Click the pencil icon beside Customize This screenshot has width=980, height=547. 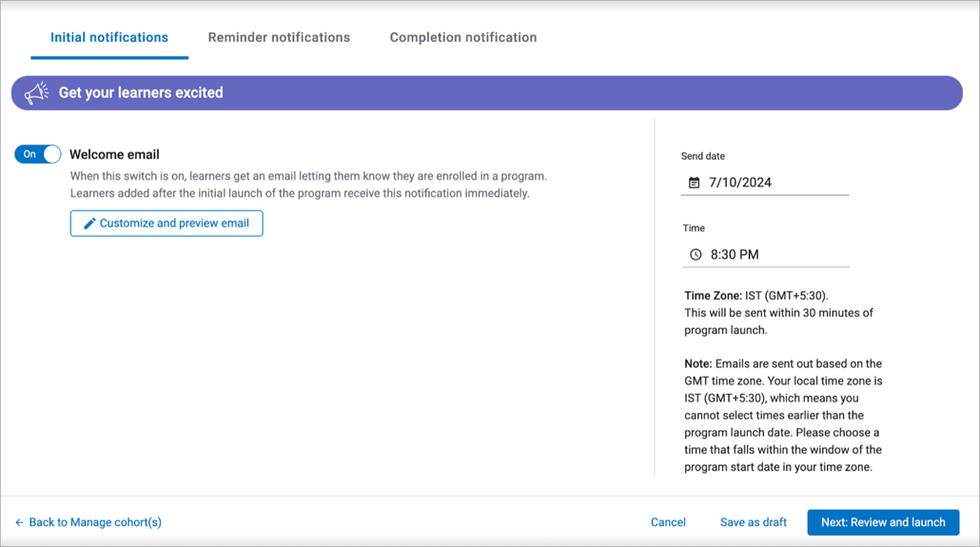(x=89, y=224)
